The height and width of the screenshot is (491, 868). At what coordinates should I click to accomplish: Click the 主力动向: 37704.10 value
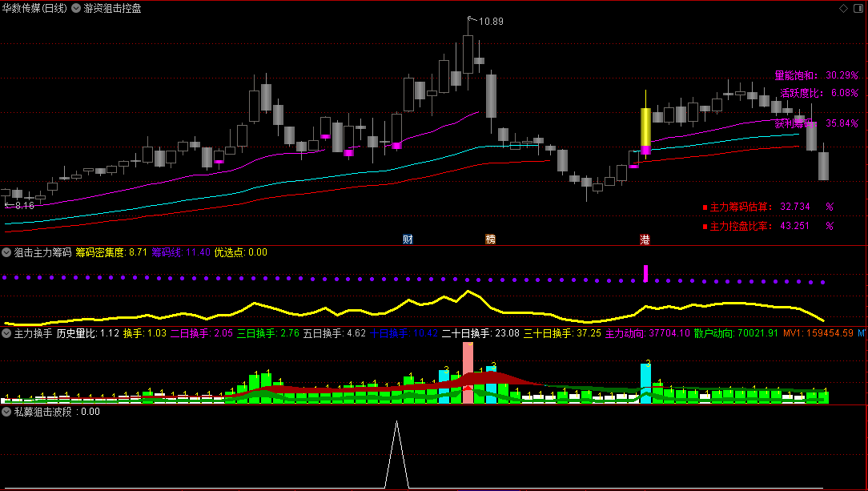pos(648,333)
